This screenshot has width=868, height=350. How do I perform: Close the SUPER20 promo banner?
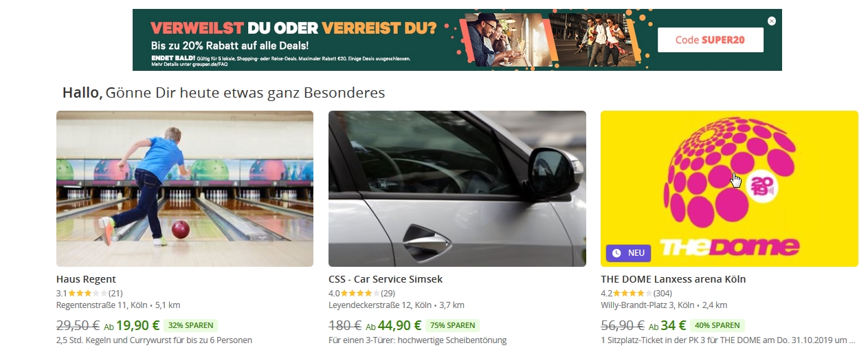click(772, 21)
